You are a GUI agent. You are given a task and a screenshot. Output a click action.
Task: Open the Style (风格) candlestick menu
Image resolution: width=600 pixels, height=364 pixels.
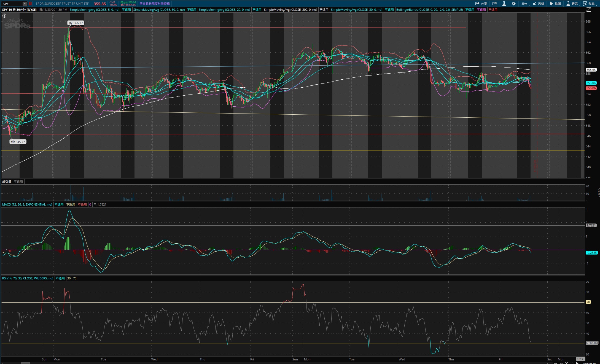539,4
